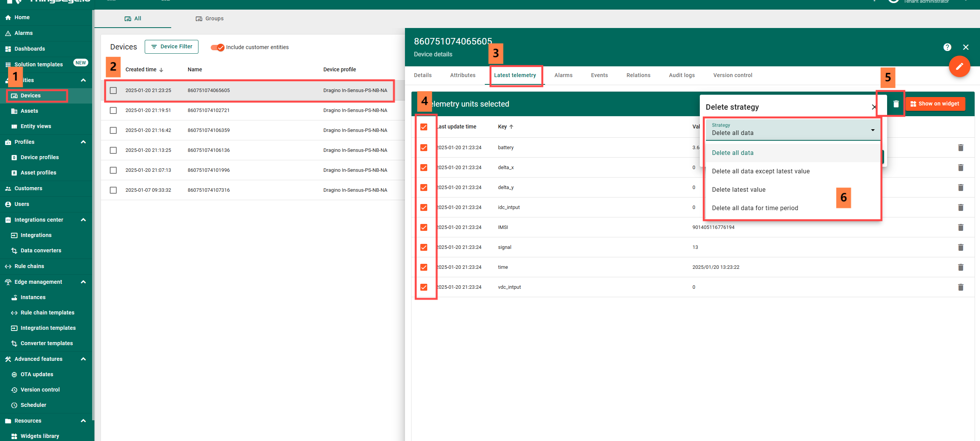
Task: Switch to the Attributes tab
Action: 463,75
